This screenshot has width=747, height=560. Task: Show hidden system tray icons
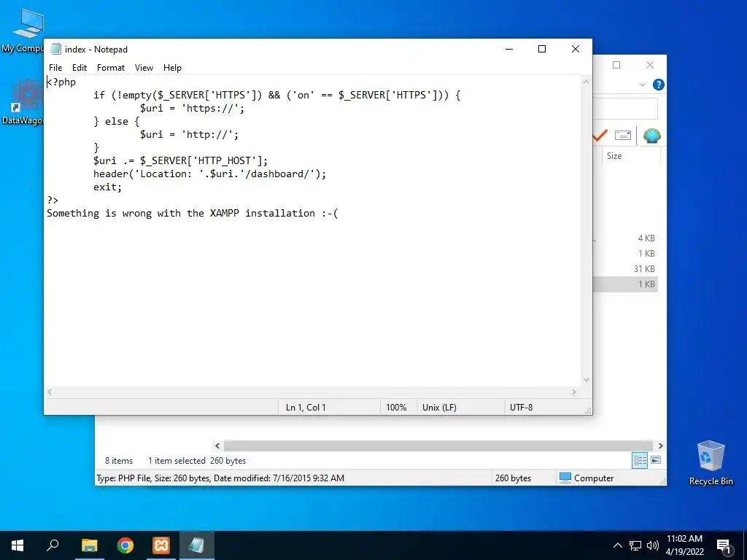[617, 545]
